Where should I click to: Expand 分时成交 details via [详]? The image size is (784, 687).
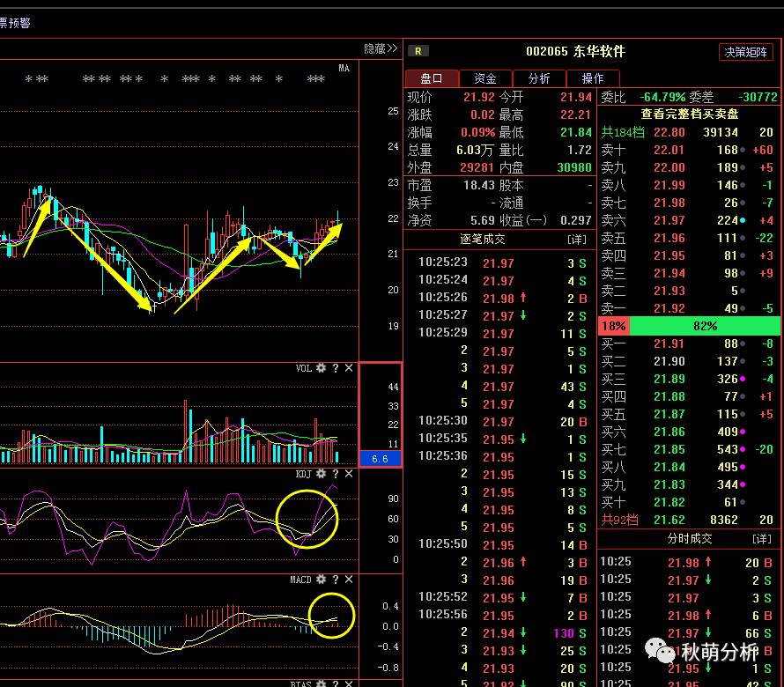pos(761,538)
